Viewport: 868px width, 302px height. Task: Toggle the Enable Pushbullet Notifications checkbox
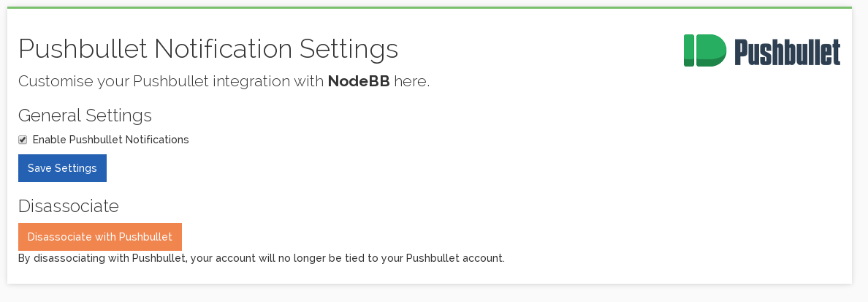(23, 140)
